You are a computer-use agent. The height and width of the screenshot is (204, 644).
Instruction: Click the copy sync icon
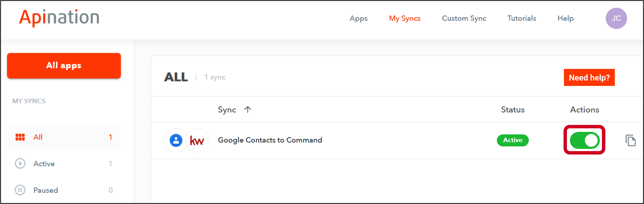coord(630,140)
